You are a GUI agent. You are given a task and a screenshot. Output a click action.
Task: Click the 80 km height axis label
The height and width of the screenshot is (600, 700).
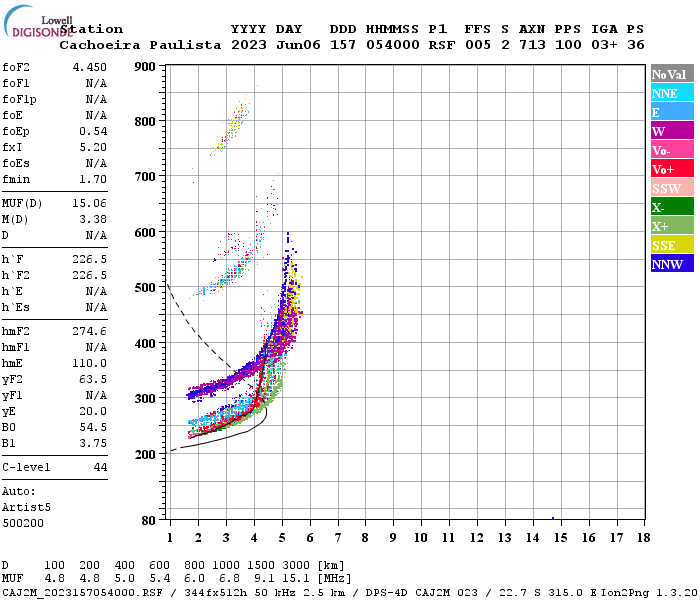149,521
